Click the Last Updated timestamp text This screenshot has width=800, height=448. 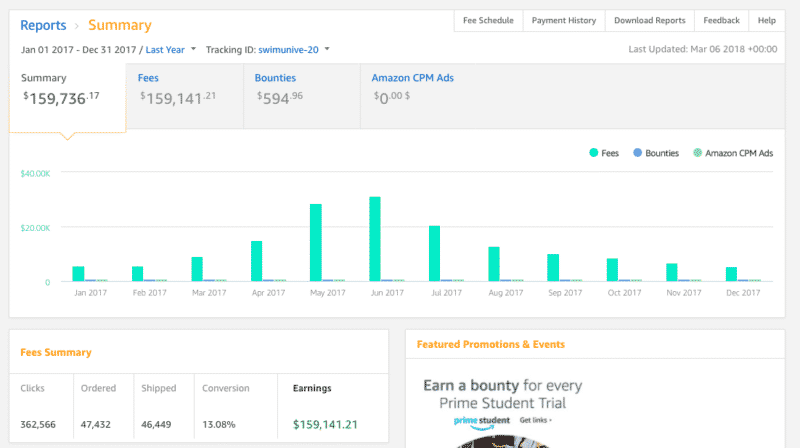703,49
